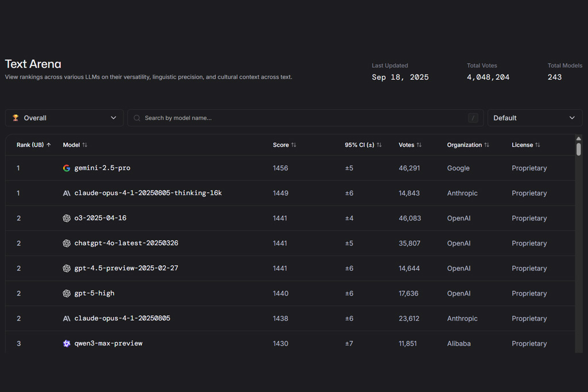Click the Sep 18, 2025 last updated date
588x392 pixels.
coord(400,77)
